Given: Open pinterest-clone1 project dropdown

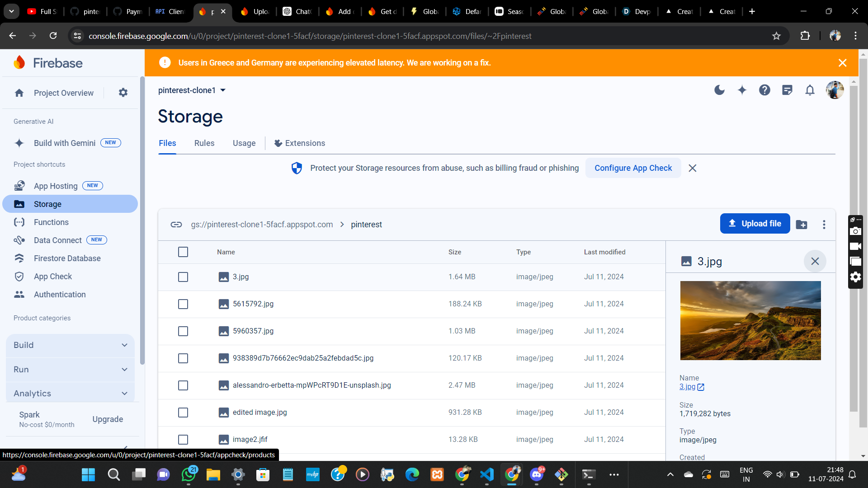Looking at the screenshot, I should tap(192, 90).
